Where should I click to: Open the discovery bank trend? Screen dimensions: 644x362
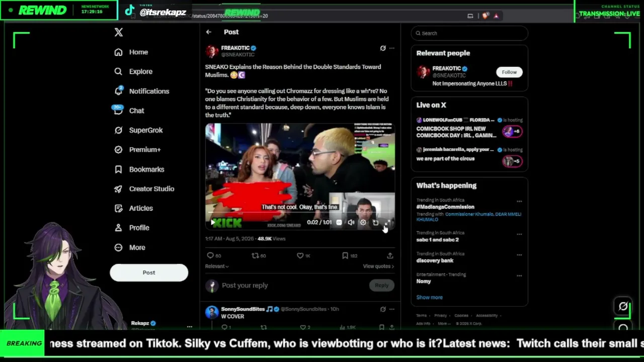(435, 260)
